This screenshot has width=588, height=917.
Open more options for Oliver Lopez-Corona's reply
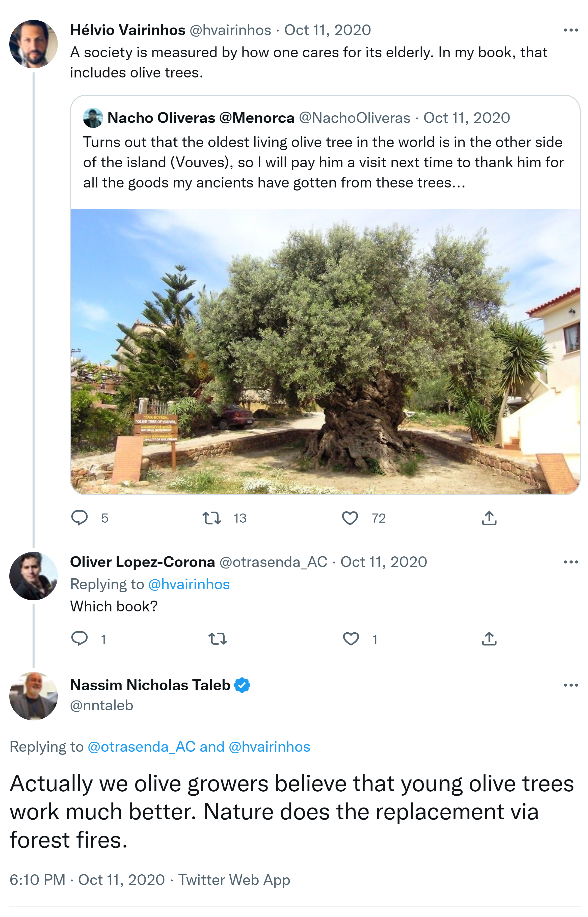point(571,562)
